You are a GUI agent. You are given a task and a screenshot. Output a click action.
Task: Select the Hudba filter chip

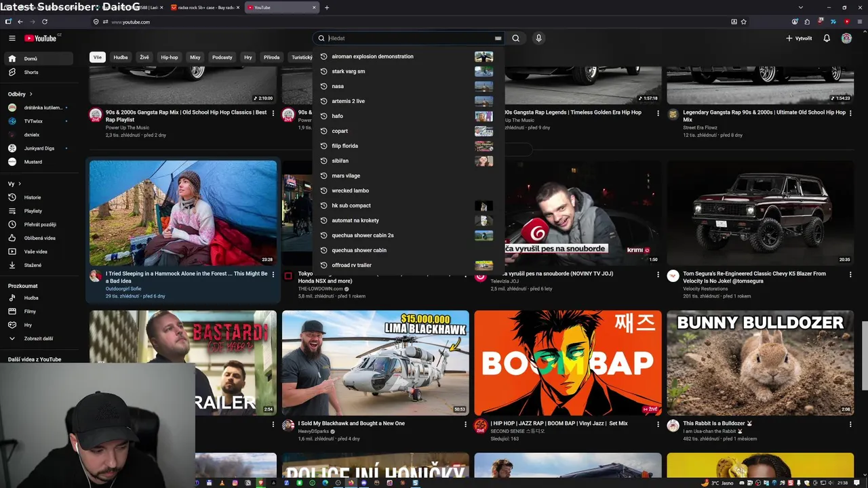[x=121, y=58]
